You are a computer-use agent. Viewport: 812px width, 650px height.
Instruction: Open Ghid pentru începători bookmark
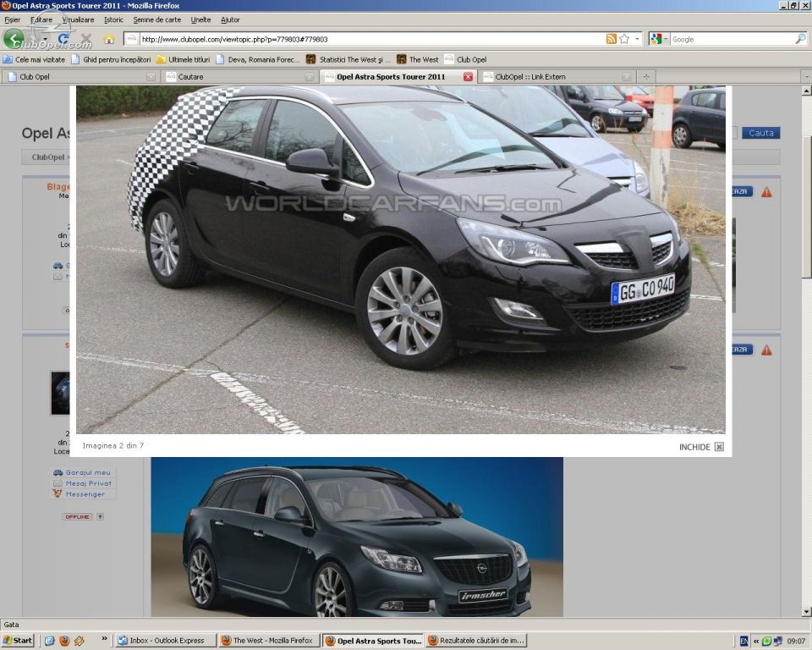pyautogui.click(x=111, y=59)
